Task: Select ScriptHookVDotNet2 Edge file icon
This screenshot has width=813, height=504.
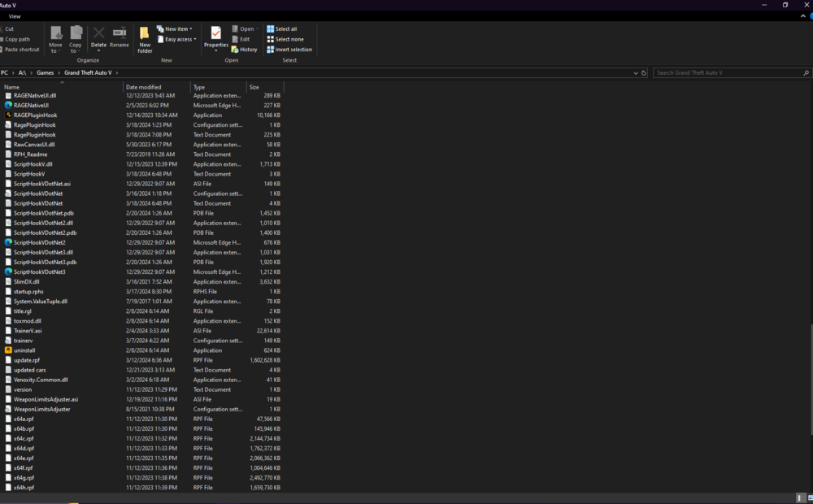Action: pyautogui.click(x=8, y=242)
